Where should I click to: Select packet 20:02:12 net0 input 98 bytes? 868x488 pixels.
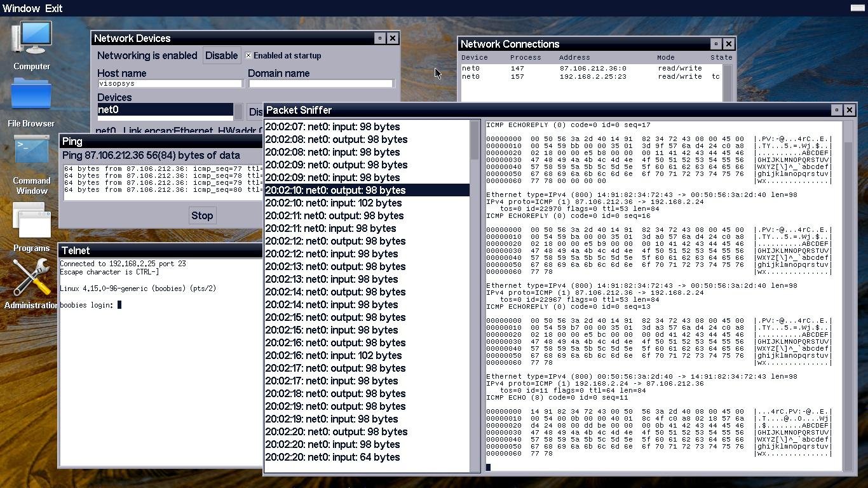[367, 254]
